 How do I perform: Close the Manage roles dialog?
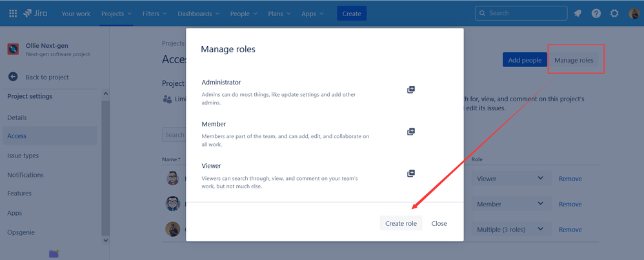tap(439, 223)
